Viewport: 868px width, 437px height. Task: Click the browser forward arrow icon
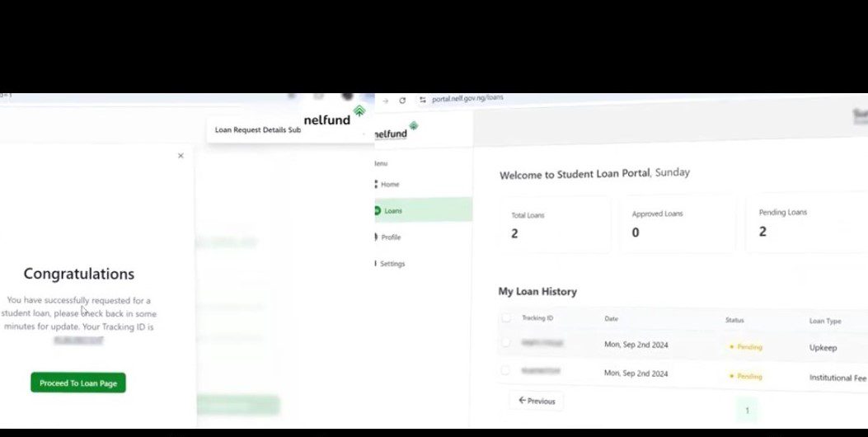385,101
